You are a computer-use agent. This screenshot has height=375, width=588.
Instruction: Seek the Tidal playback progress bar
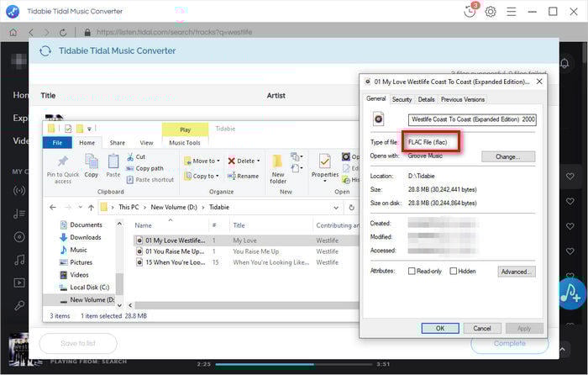point(294,364)
